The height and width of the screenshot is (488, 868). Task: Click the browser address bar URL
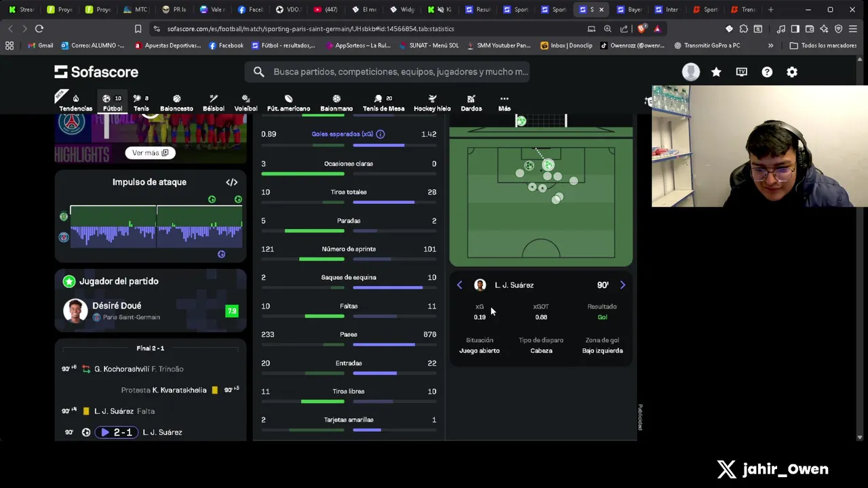pos(311,28)
